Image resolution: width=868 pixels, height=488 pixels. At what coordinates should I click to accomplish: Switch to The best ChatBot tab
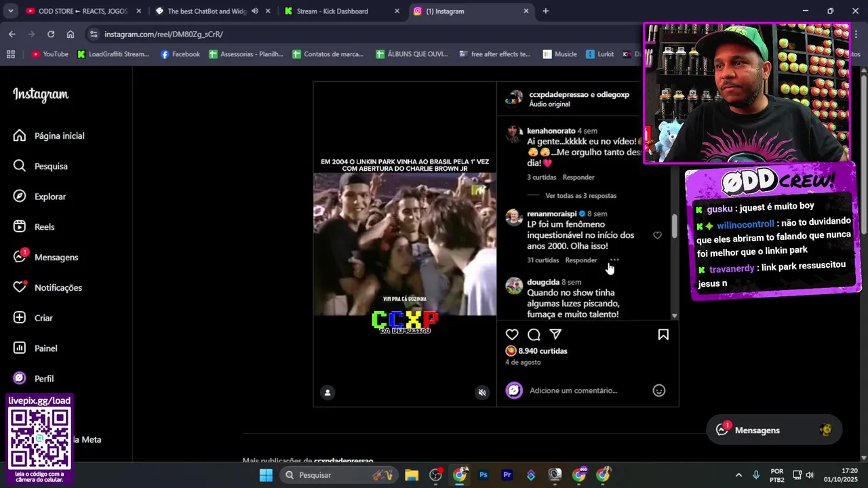click(x=206, y=11)
